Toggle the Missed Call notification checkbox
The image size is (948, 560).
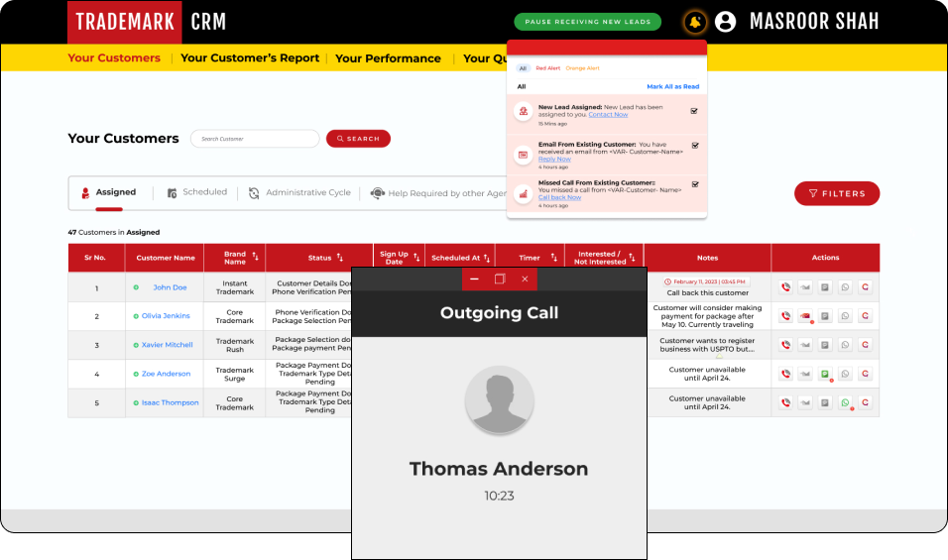pyautogui.click(x=695, y=183)
